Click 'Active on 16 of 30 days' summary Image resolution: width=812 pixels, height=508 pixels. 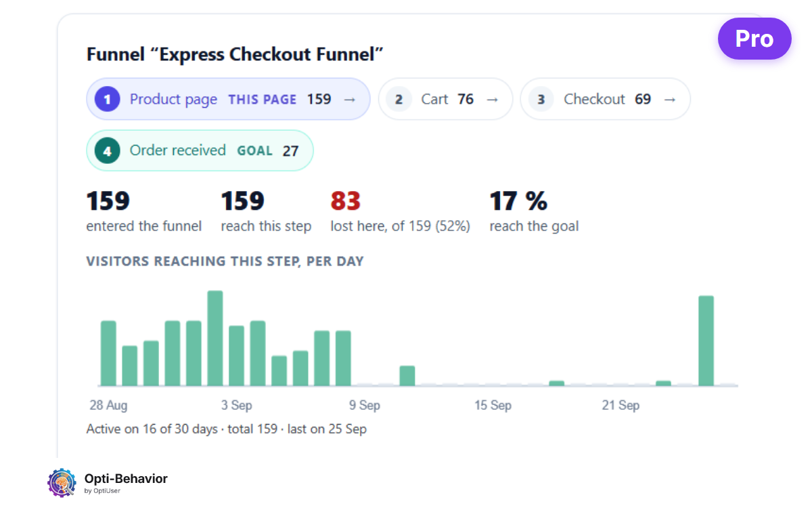(x=152, y=429)
